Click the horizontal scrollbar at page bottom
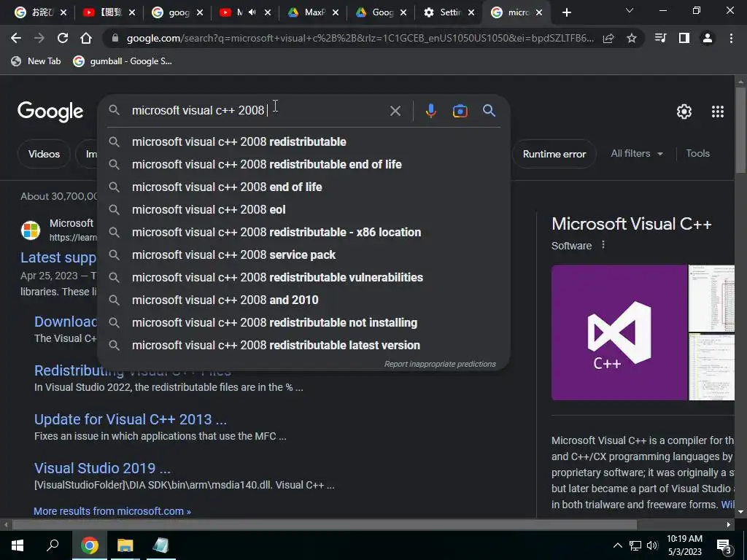747x560 pixels. [324, 525]
